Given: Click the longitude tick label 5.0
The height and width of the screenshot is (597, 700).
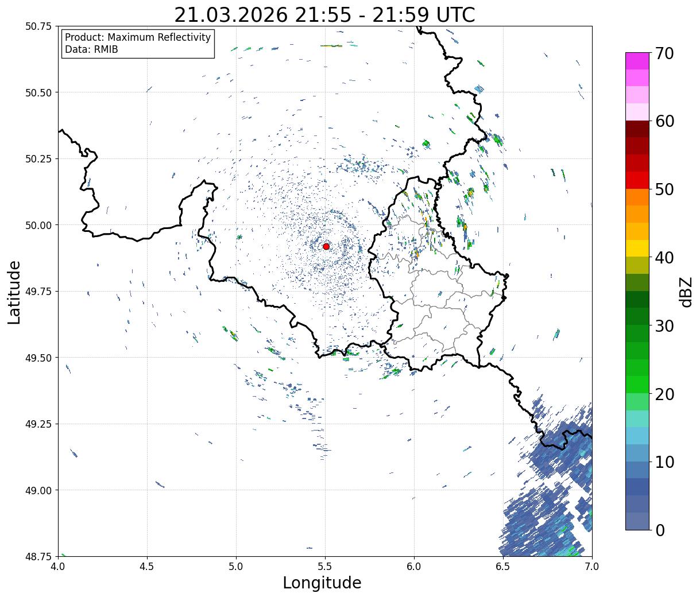Looking at the screenshot, I should pyautogui.click(x=236, y=567).
